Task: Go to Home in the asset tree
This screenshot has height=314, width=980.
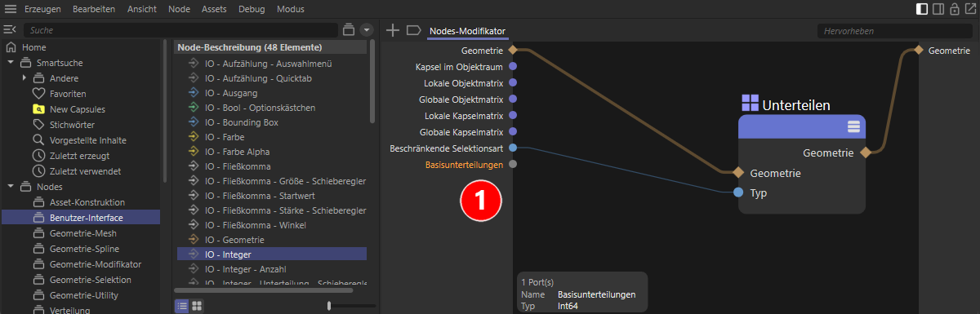Action: click(x=33, y=47)
